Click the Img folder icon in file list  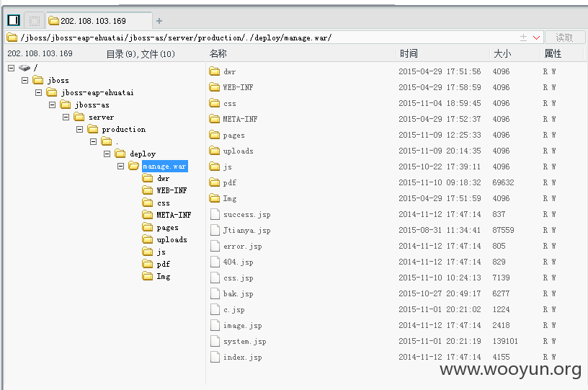pos(215,198)
